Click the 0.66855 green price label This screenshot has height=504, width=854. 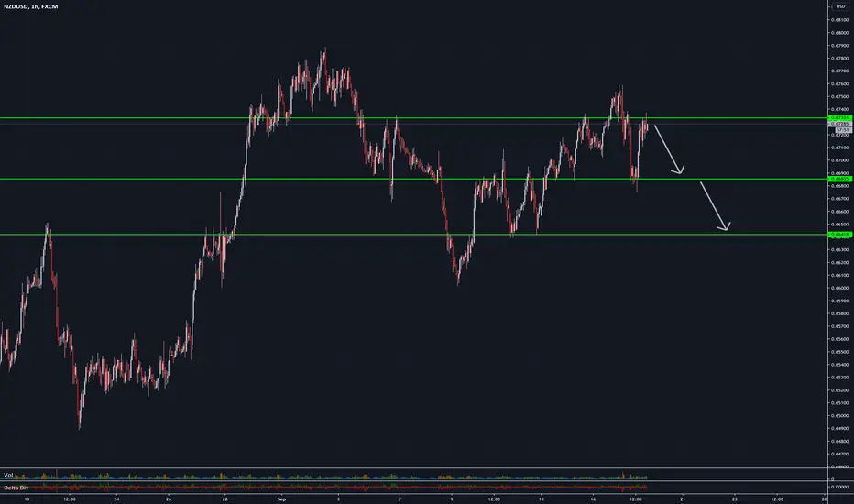[840, 179]
